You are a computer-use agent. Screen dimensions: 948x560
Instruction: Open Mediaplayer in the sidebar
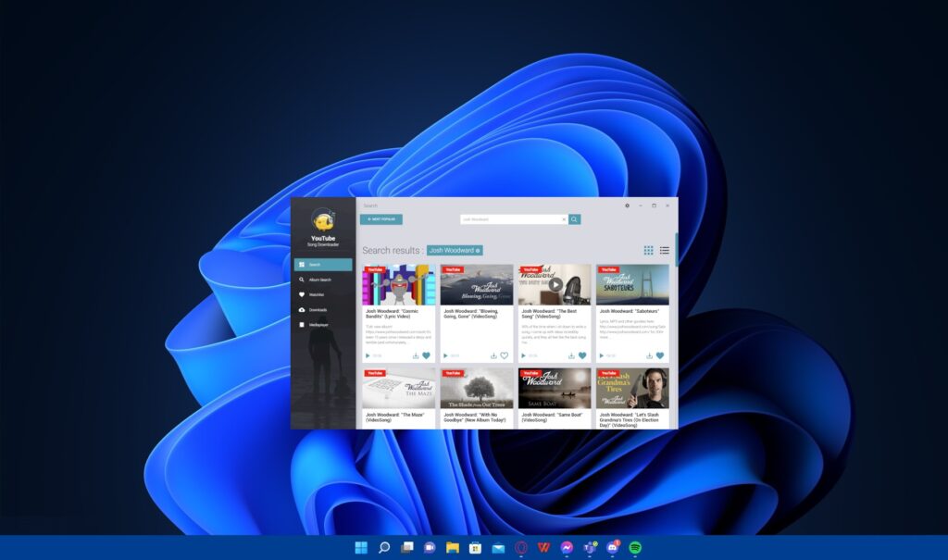point(323,325)
